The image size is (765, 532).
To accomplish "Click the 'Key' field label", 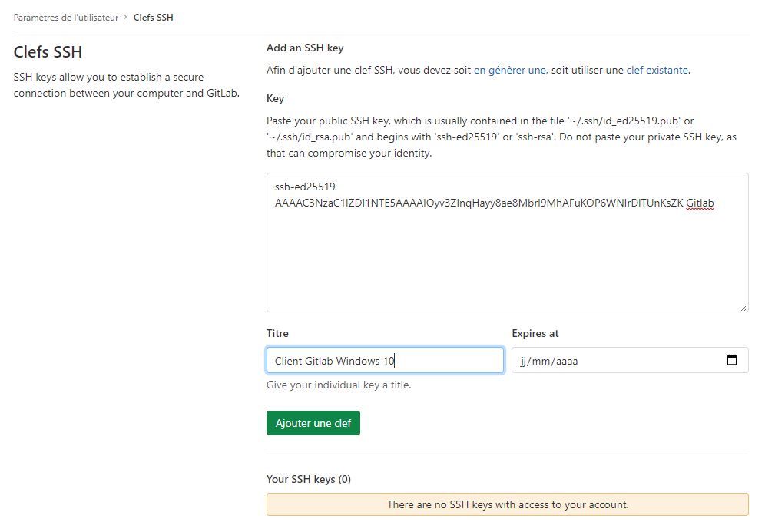I will click(x=275, y=98).
